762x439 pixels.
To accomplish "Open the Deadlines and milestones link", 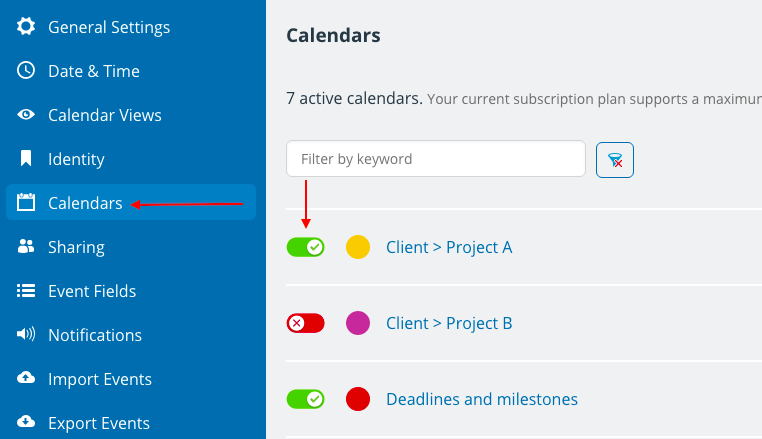I will tap(482, 399).
